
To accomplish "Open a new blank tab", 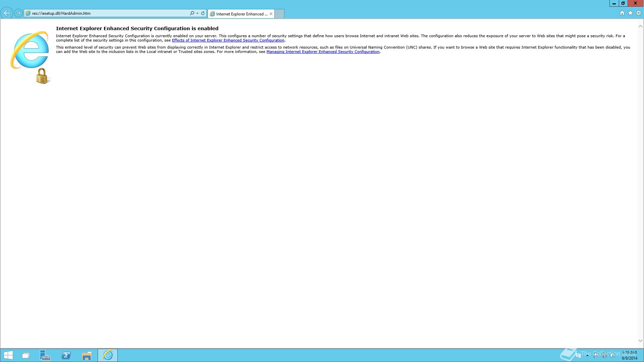I will pyautogui.click(x=279, y=14).
